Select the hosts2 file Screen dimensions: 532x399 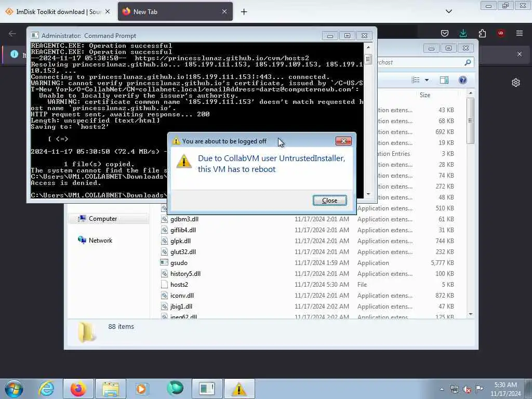[179, 285]
